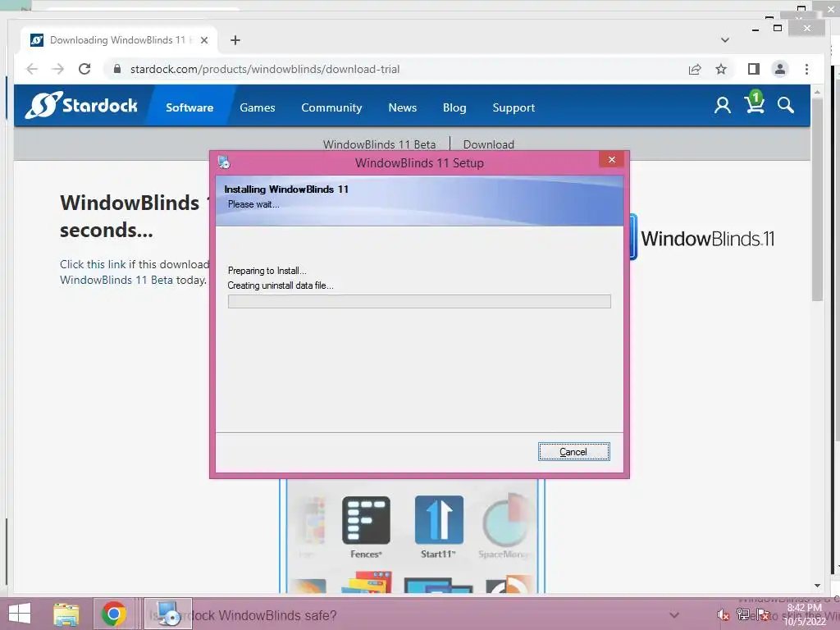Viewport: 840px width, 630px height.
Task: Open the Windows Start menu
Action: coord(20,614)
